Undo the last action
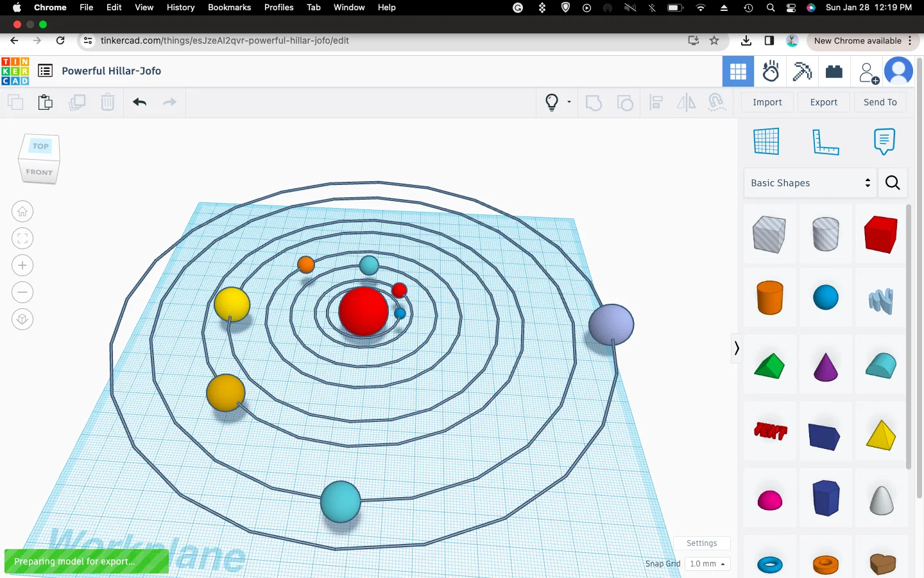 coord(139,102)
